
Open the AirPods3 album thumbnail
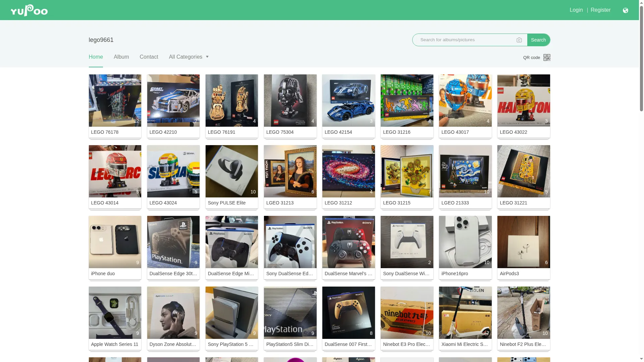pos(524,242)
